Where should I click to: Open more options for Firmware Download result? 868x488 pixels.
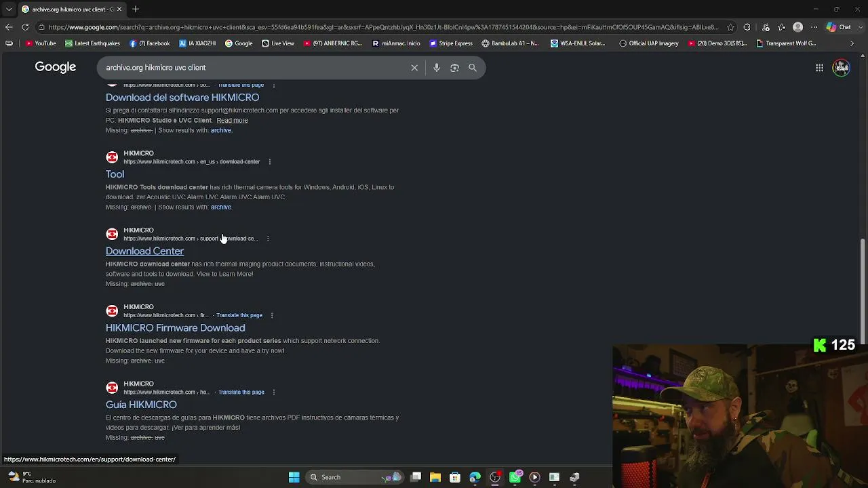(272, 315)
